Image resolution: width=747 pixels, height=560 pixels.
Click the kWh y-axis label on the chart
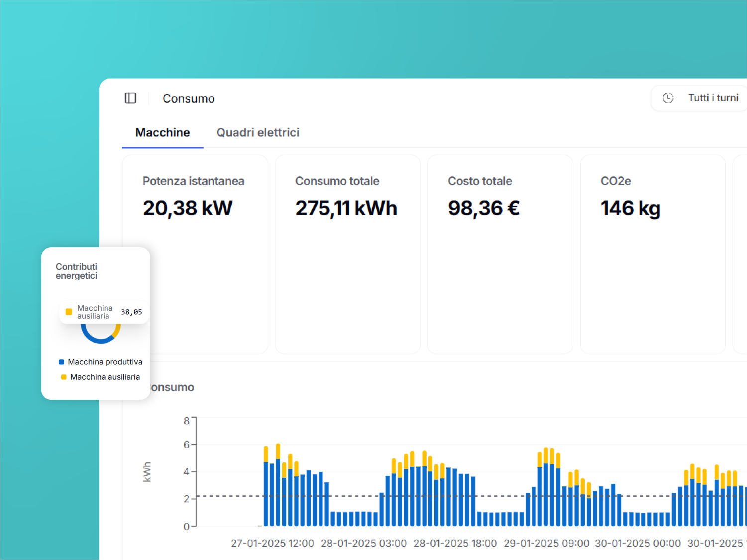tap(147, 472)
